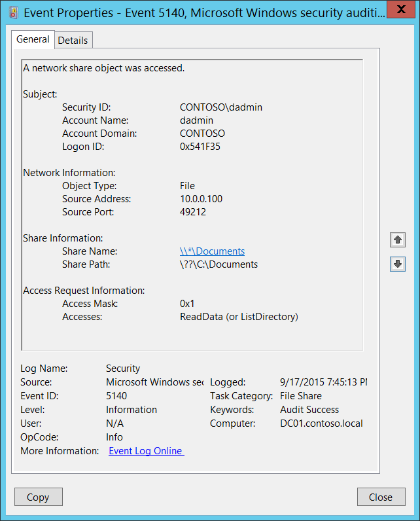This screenshot has width=420, height=521.
Task: Click the Logon ID value 0x541F35
Action: pos(200,147)
